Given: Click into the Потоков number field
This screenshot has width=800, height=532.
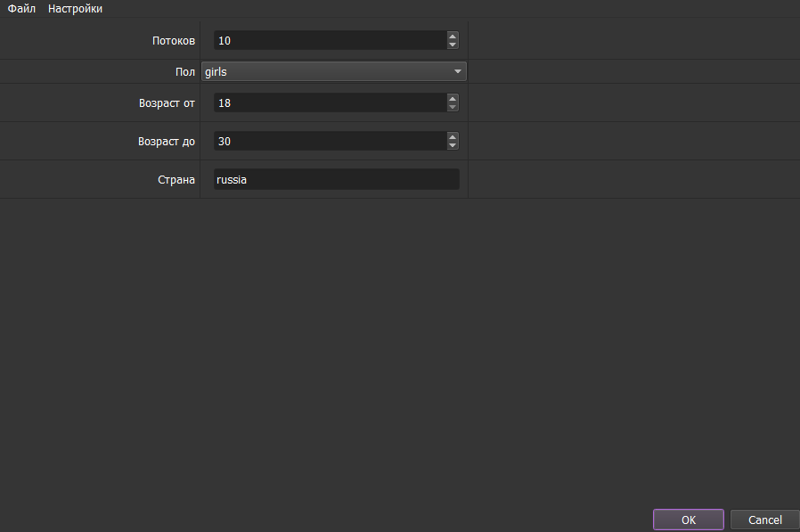Looking at the screenshot, I should tap(330, 40).
